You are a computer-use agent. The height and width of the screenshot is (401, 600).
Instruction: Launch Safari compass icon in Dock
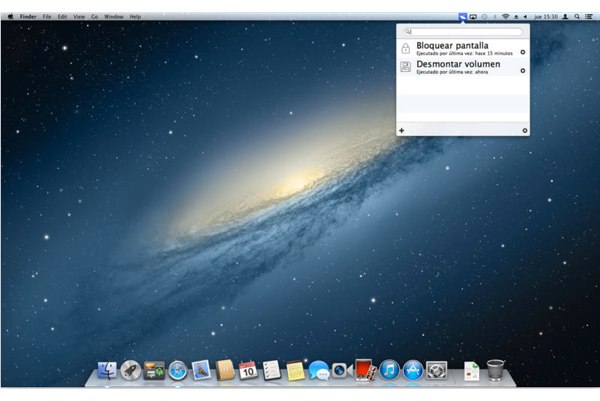(x=178, y=370)
